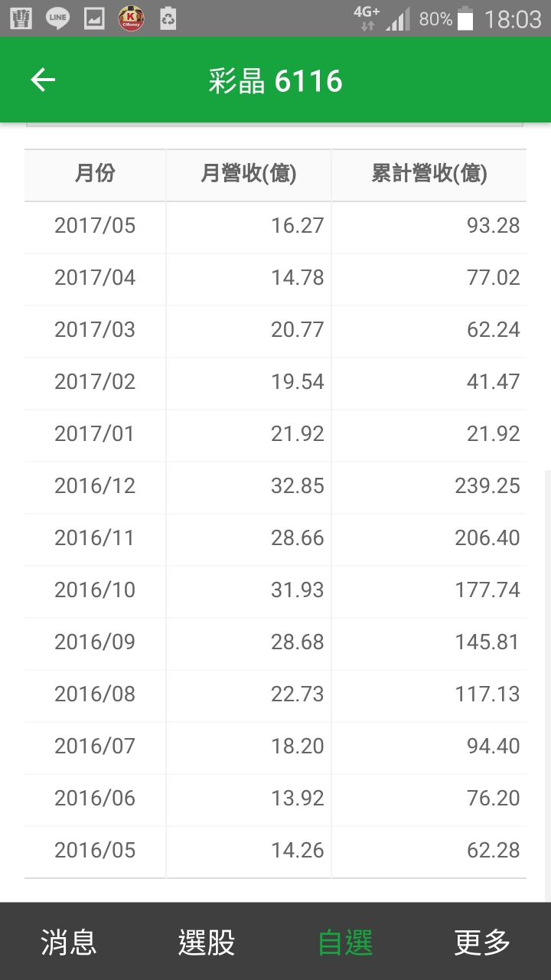
Task: Select the 2017/05 revenue row
Action: click(x=275, y=226)
